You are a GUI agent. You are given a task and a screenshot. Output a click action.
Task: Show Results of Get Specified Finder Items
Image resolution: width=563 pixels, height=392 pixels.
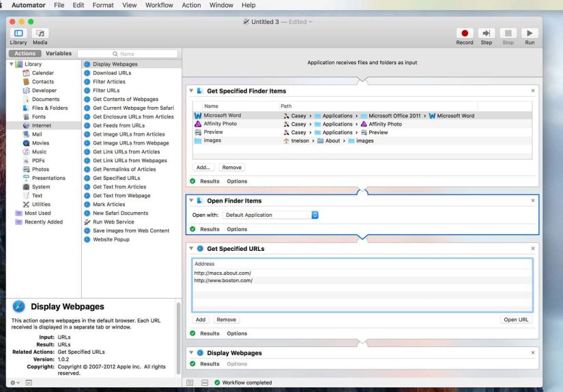[x=210, y=181]
